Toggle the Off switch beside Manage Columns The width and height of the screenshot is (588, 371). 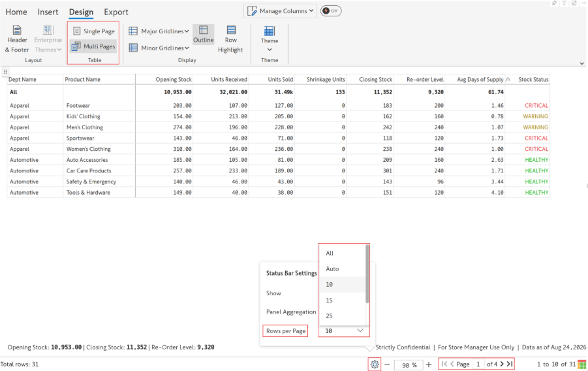point(331,11)
